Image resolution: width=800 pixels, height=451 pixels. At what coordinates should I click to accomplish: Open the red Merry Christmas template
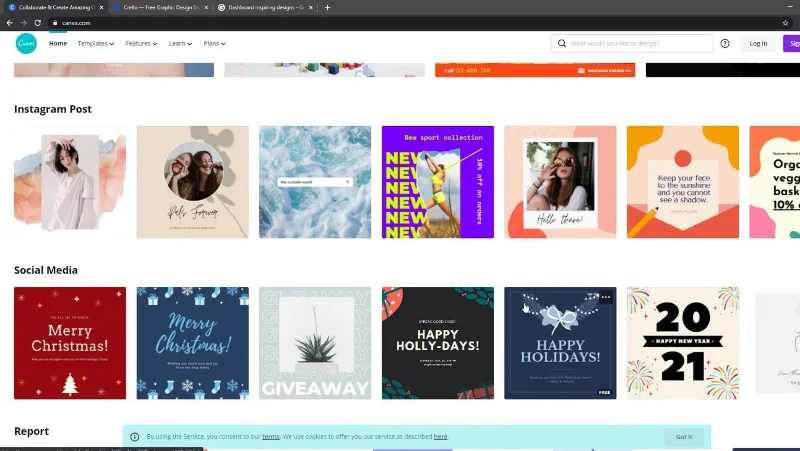[70, 343]
